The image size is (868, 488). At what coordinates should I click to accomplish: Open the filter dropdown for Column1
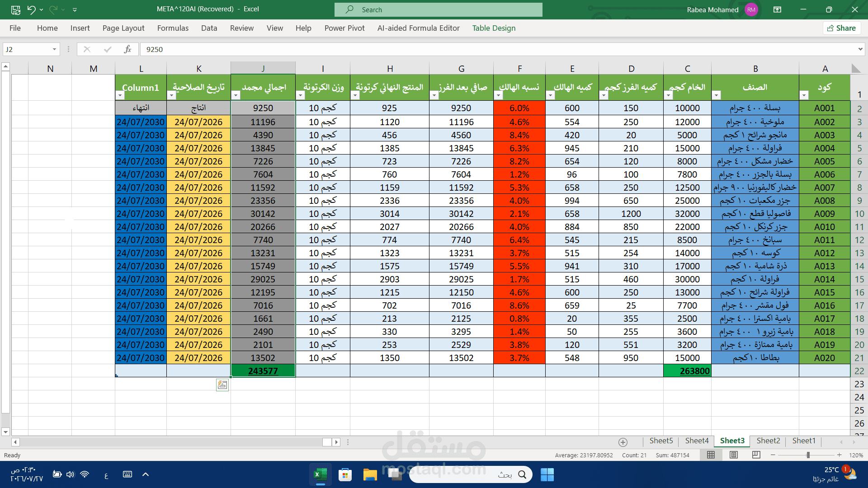pyautogui.click(x=120, y=95)
